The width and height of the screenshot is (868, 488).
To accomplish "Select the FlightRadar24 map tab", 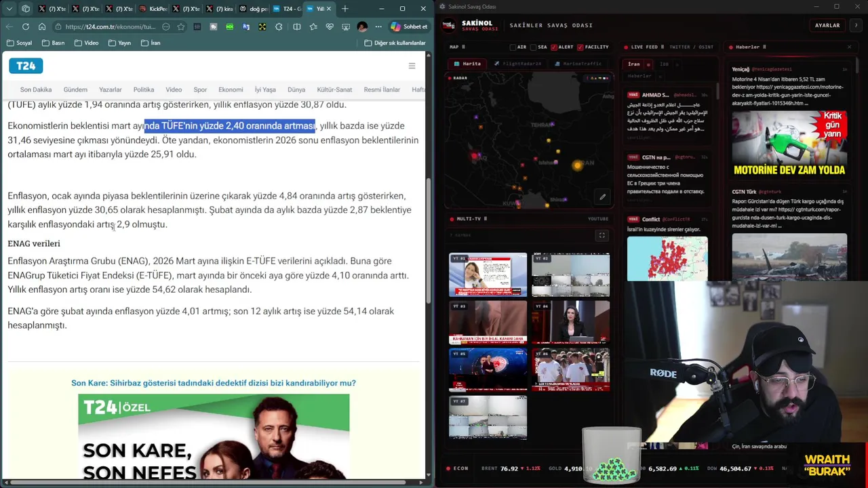I will tap(517, 64).
